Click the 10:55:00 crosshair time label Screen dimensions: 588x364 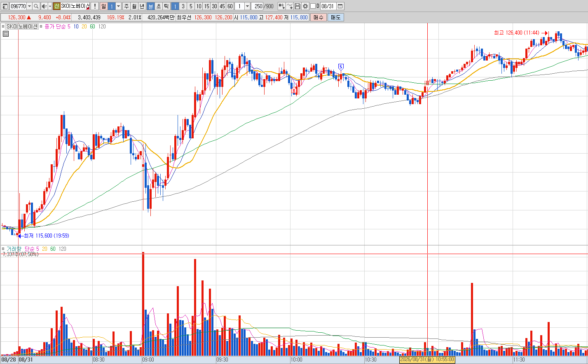pos(427,359)
